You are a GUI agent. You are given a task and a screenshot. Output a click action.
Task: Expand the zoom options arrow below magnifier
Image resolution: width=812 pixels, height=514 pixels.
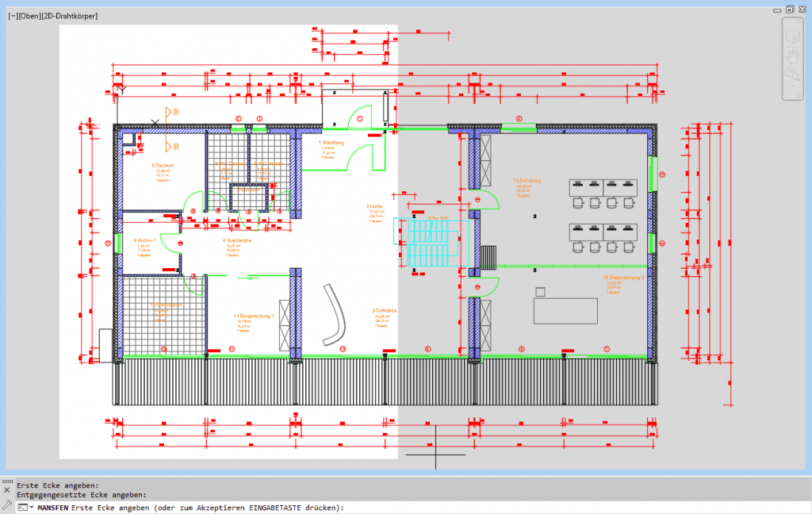click(793, 86)
